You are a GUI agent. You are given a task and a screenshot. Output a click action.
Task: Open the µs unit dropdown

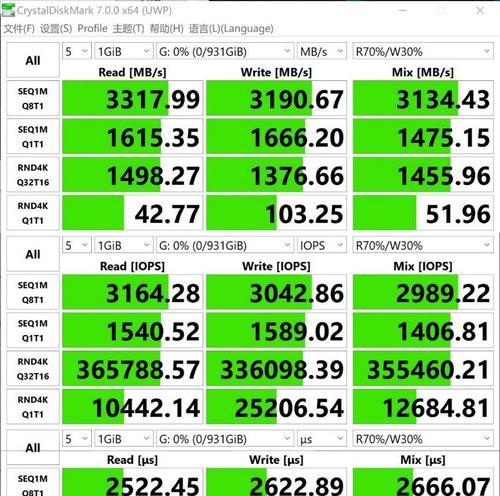pyautogui.click(x=322, y=439)
